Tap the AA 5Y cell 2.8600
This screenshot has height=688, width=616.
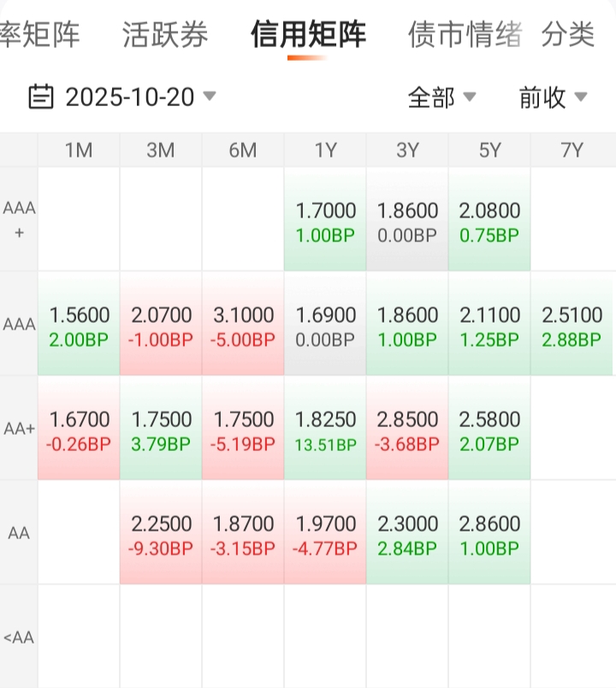click(489, 533)
